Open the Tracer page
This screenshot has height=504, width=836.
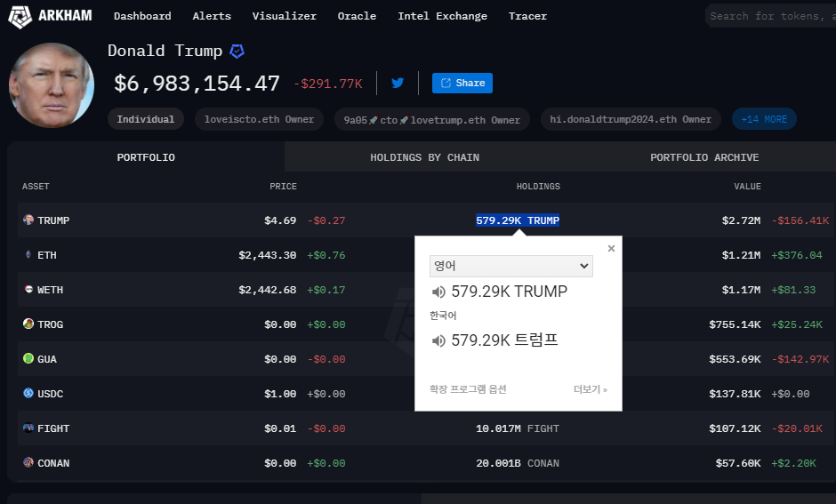527,16
